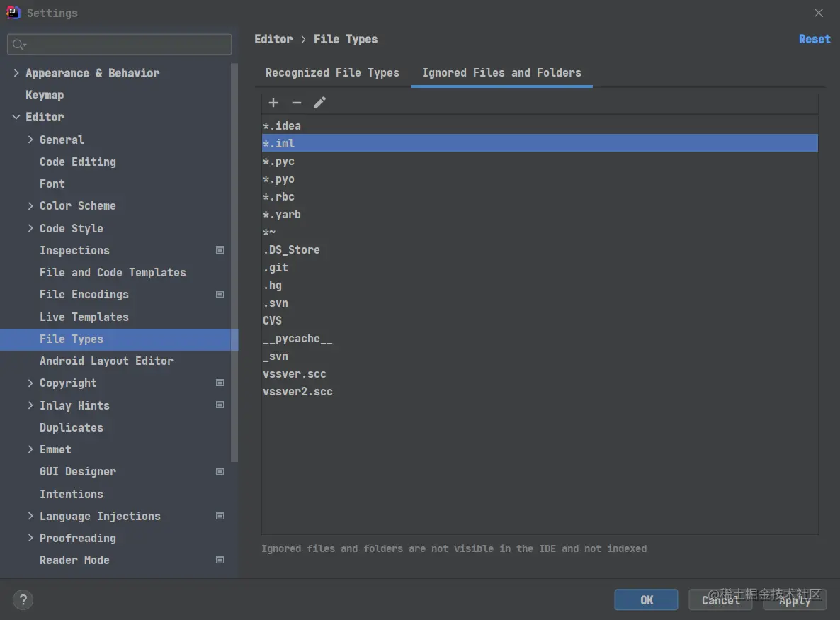Open Live Templates settings
The width and height of the screenshot is (840, 620).
84,317
